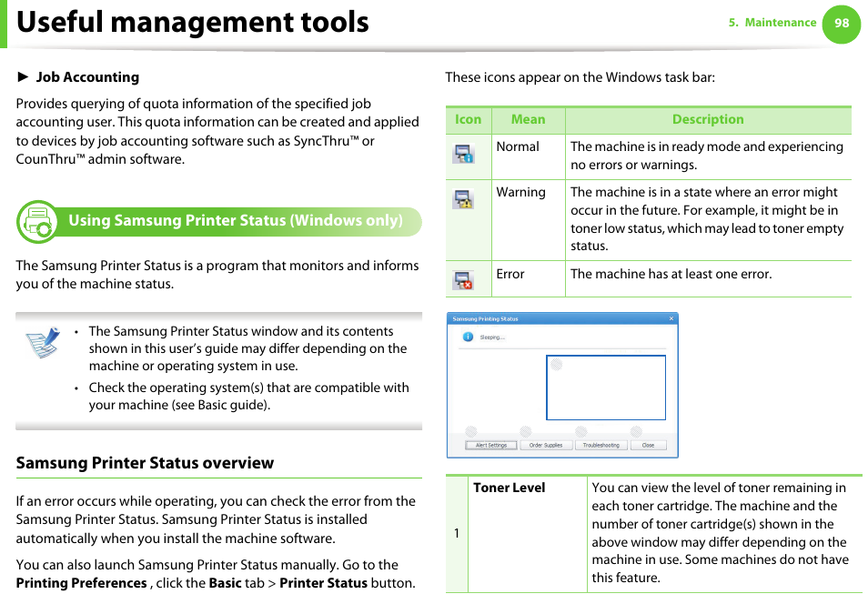Click the toner level display box
Image resolution: width=868 pixels, height=614 pixels.
click(606, 388)
